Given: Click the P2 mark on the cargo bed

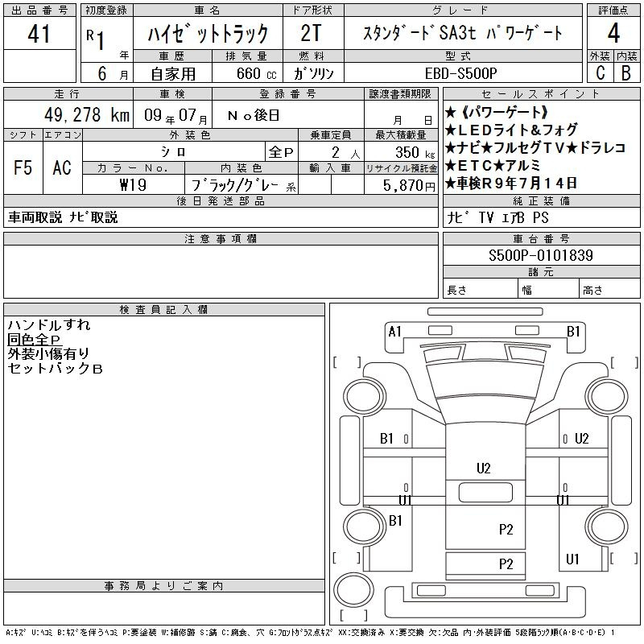Looking at the screenshot, I should [506, 530].
